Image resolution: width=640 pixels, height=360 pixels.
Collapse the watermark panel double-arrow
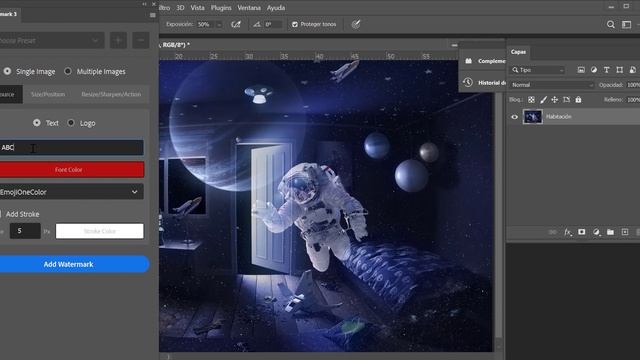[x=144, y=4]
